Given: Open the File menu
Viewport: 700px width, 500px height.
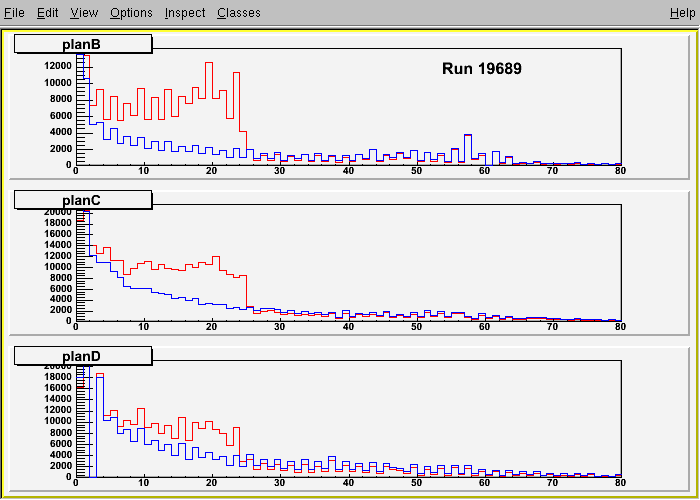Looking at the screenshot, I should click(x=14, y=13).
